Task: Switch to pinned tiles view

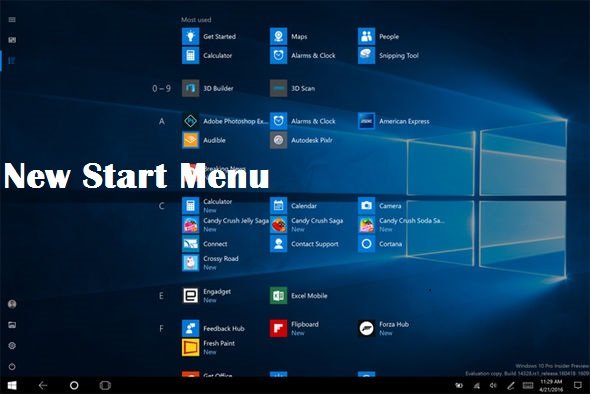Action: [x=12, y=40]
